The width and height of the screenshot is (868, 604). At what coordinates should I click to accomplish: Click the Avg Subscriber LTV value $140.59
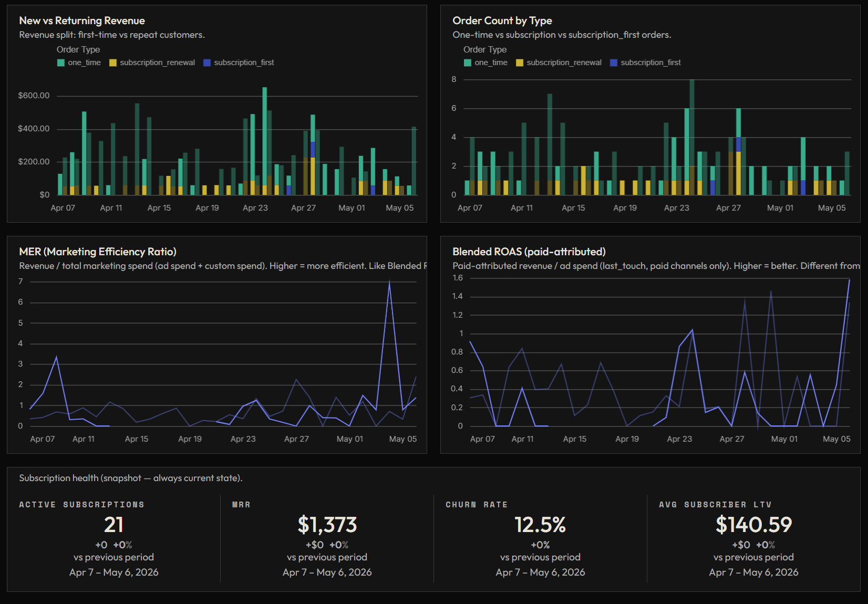click(753, 525)
